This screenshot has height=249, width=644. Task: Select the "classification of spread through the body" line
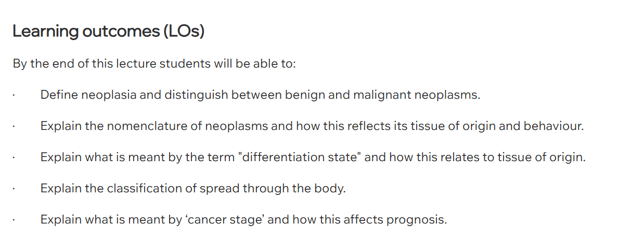(x=193, y=188)
